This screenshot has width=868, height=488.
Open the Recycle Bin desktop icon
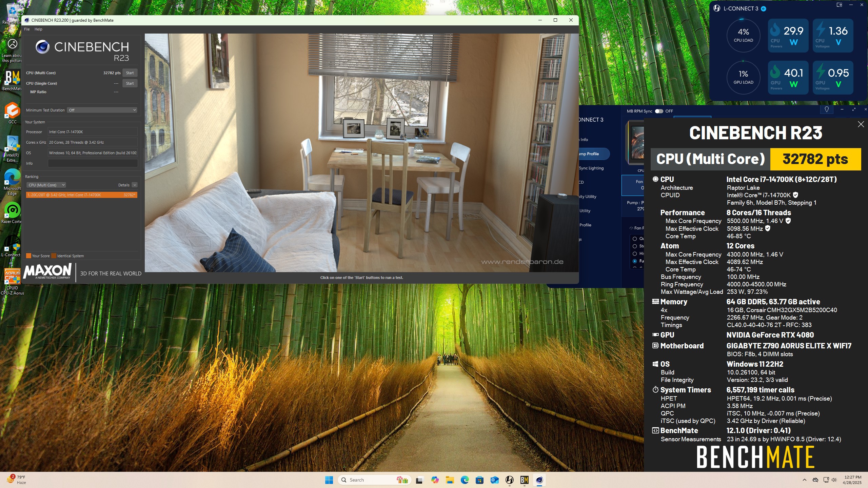click(x=12, y=14)
